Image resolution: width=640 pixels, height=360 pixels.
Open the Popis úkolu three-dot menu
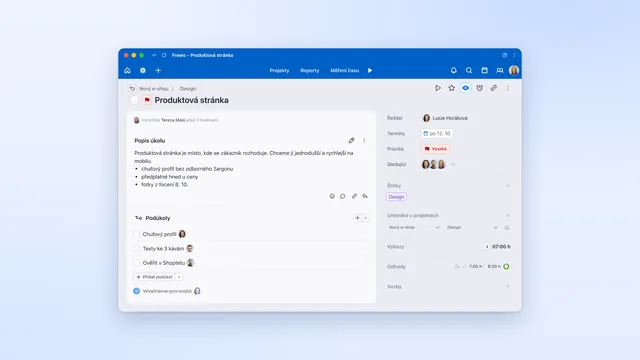pyautogui.click(x=364, y=140)
